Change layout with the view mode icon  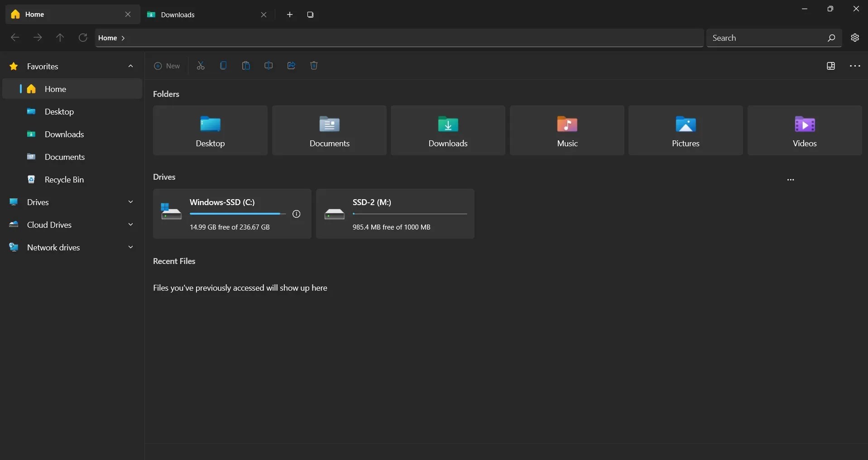[831, 66]
